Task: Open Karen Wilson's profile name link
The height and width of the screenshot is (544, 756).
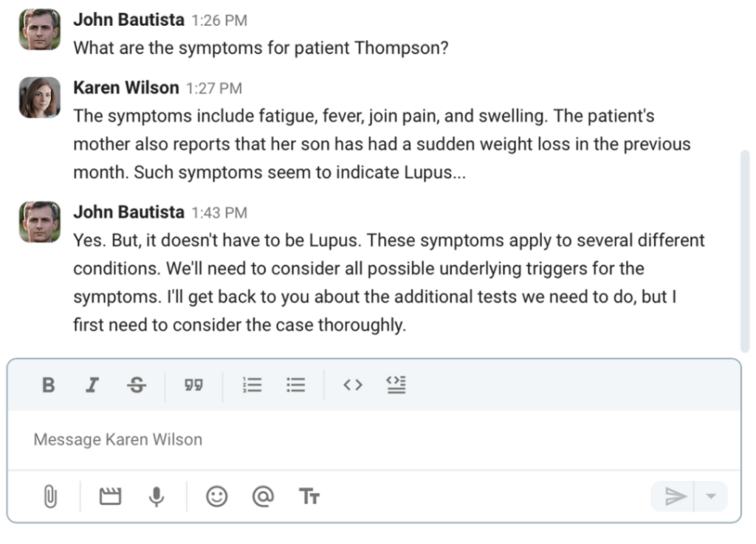Action: (126, 88)
